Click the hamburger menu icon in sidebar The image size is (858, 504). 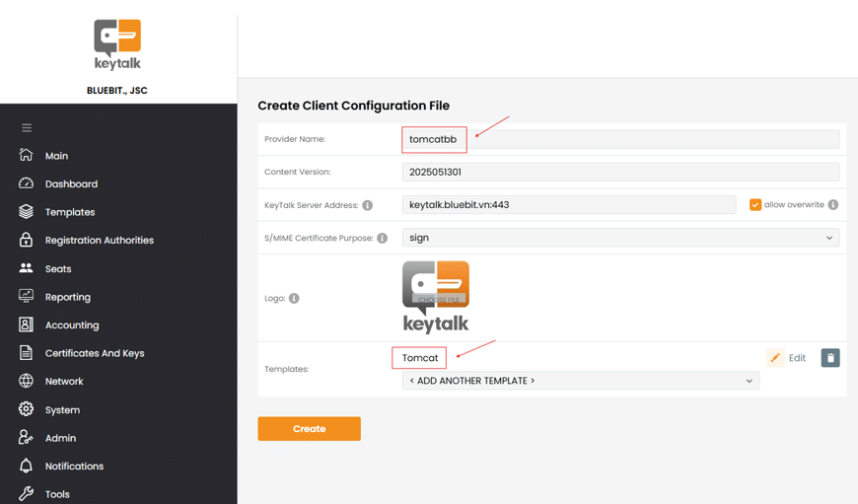click(27, 128)
